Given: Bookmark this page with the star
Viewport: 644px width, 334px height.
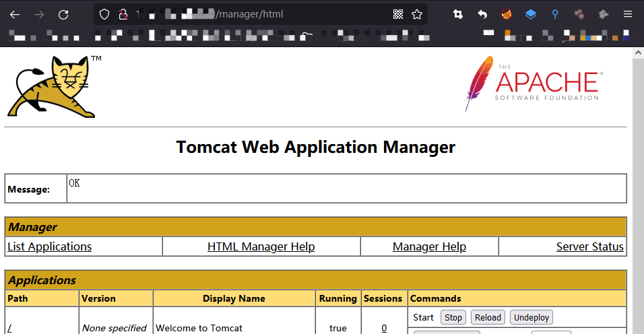Looking at the screenshot, I should click(x=417, y=14).
